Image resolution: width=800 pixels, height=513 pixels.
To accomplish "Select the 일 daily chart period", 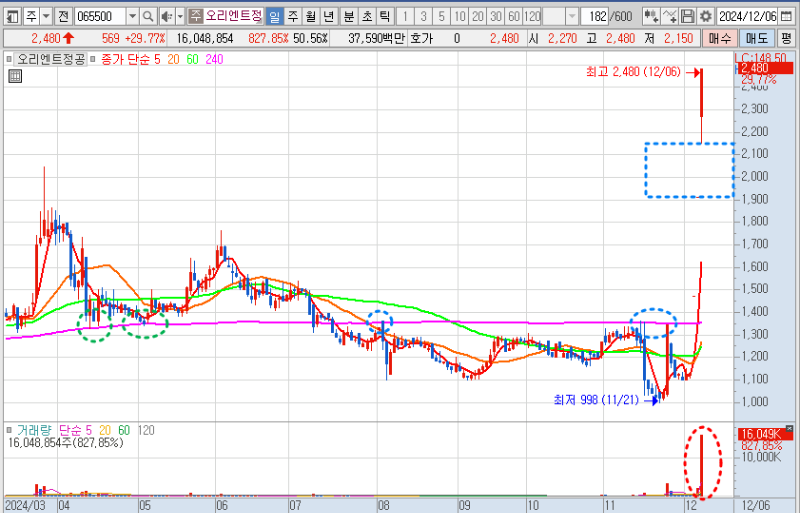I will pyautogui.click(x=274, y=17).
